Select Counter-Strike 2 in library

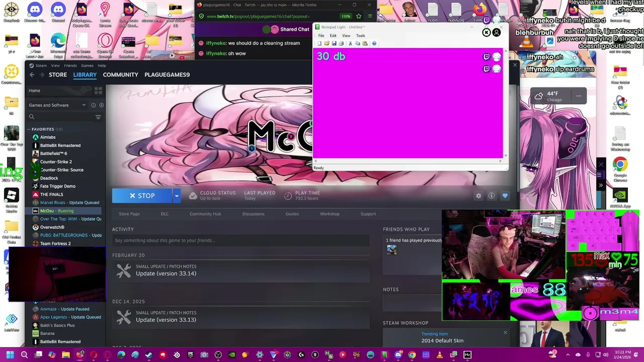56,162
